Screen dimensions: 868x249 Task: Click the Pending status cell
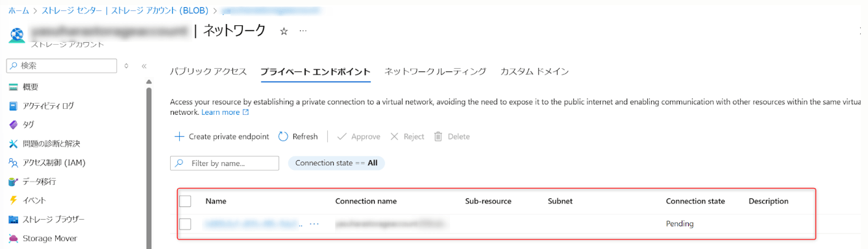coord(680,224)
